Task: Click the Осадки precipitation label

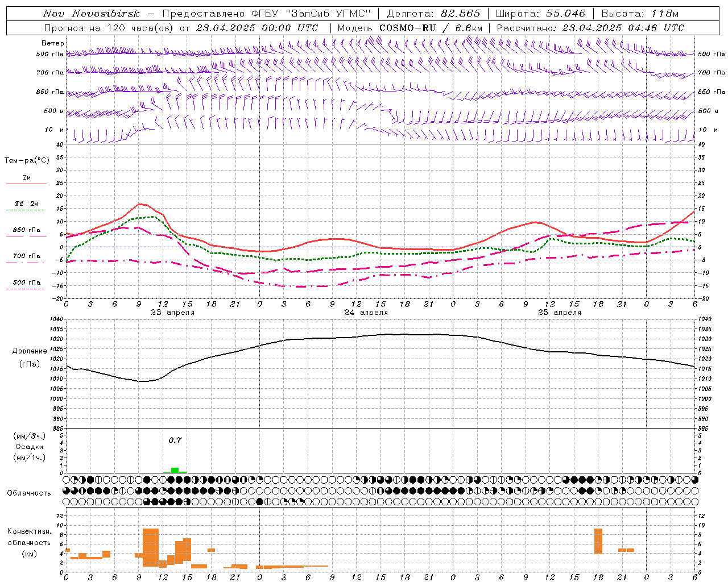Action: coord(29,447)
